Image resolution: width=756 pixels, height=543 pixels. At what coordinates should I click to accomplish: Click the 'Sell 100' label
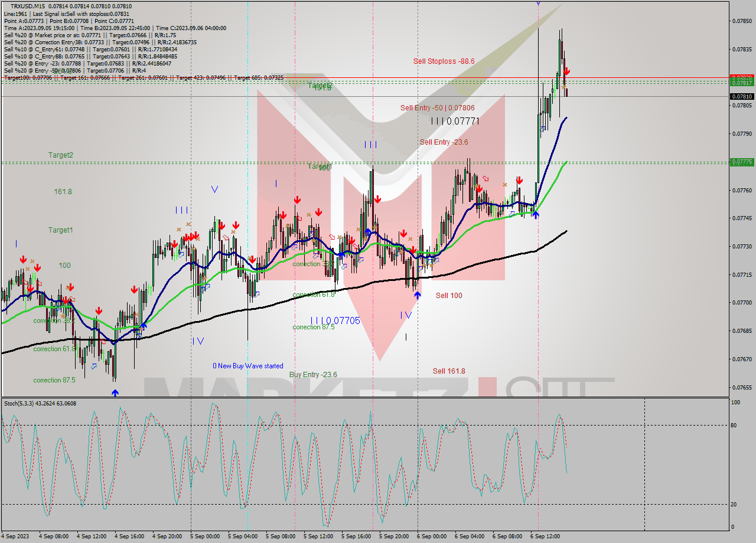(449, 295)
